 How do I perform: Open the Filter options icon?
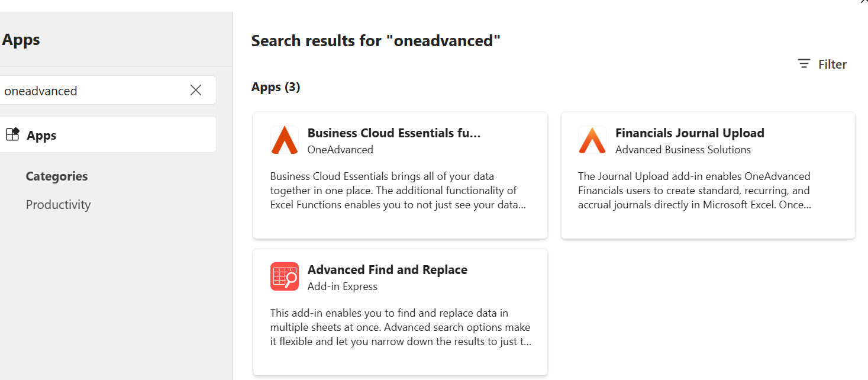pos(804,64)
